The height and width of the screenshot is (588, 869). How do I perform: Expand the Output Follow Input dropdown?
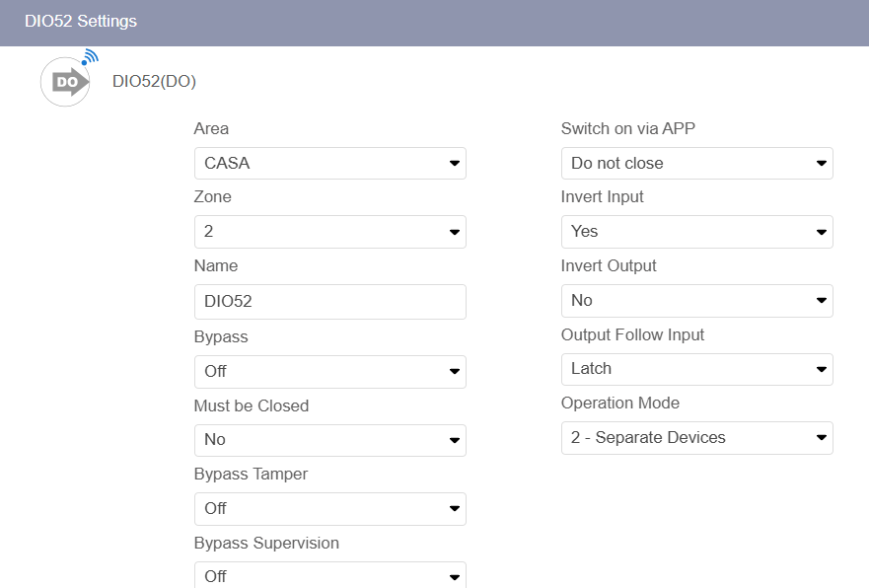[696, 369]
